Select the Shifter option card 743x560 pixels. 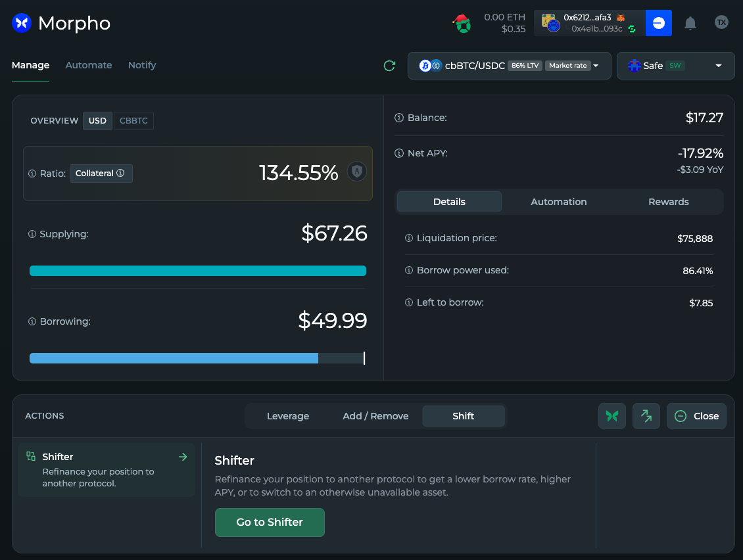pos(107,470)
